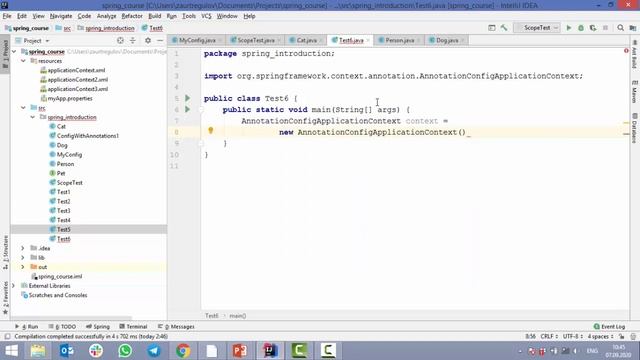Image resolution: width=640 pixels, height=360 pixels.
Task: Open PowerPoint from the taskbar
Action: [x=240, y=351]
